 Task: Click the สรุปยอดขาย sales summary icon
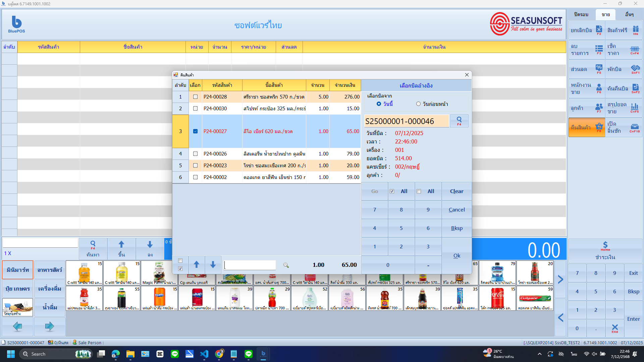pyautogui.click(x=624, y=108)
